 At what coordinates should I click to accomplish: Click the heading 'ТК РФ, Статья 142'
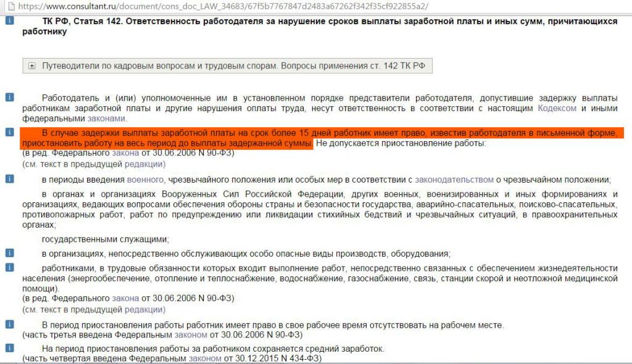(82, 21)
